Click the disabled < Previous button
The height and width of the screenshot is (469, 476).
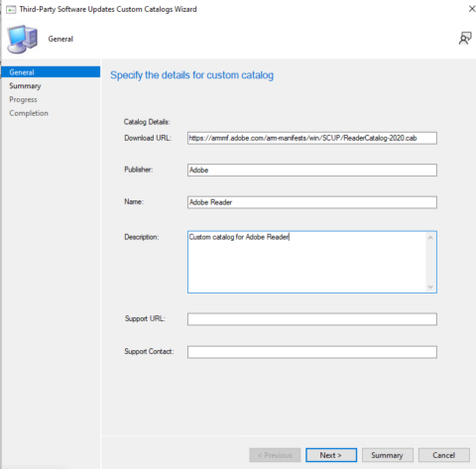coord(275,455)
